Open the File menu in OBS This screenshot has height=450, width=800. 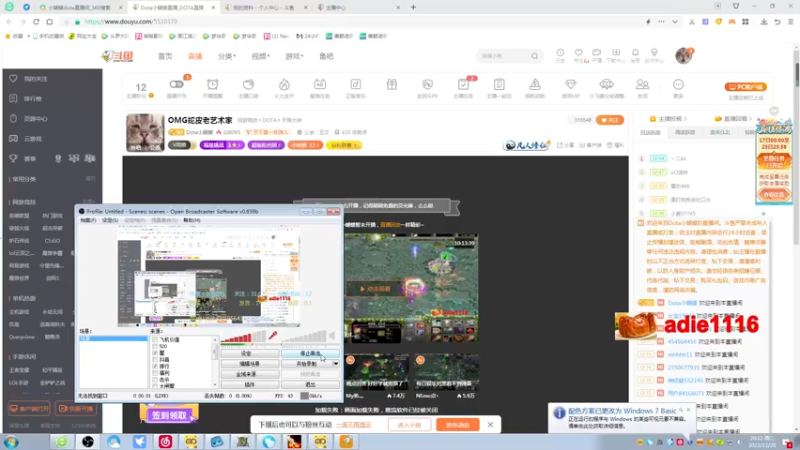pos(88,220)
